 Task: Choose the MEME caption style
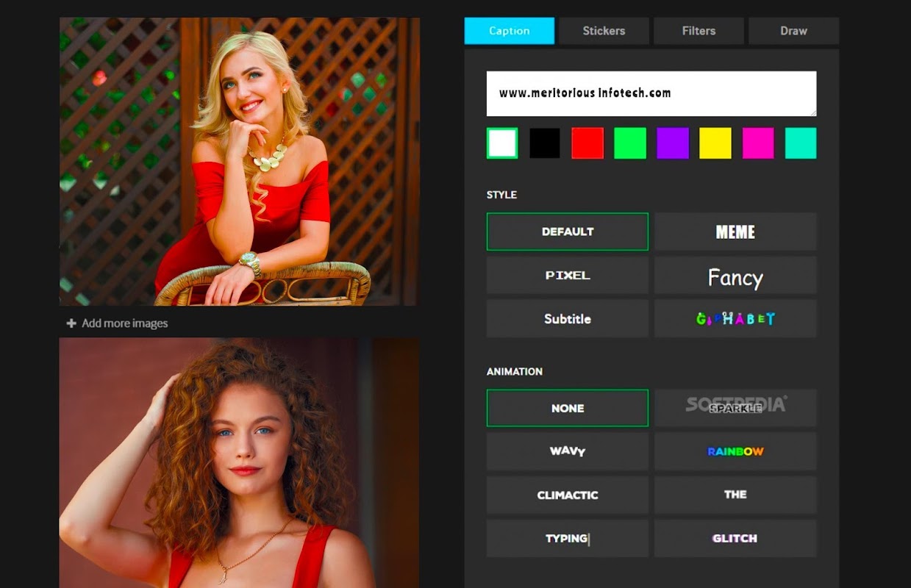tap(735, 232)
